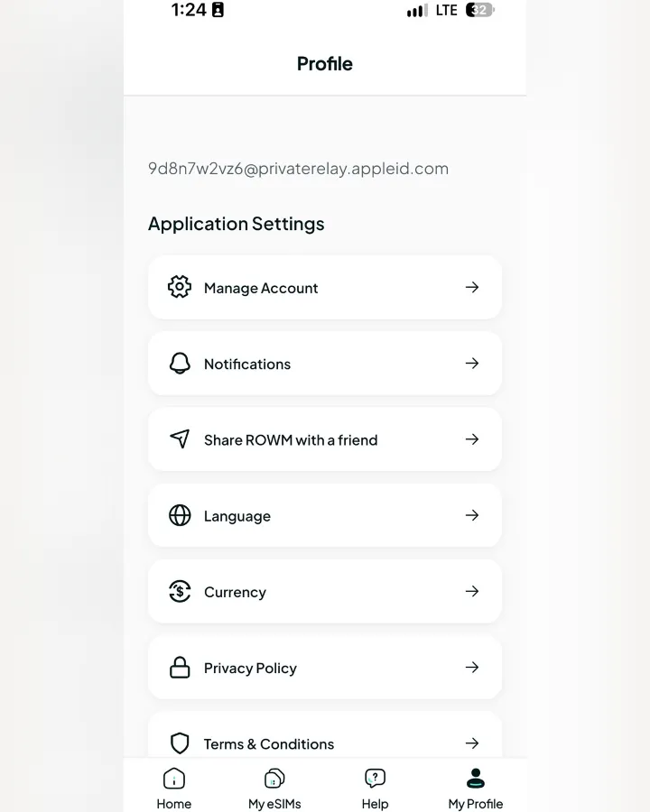Tap the arrow next to Currency
The width and height of the screenshot is (650, 812).
[471, 591]
